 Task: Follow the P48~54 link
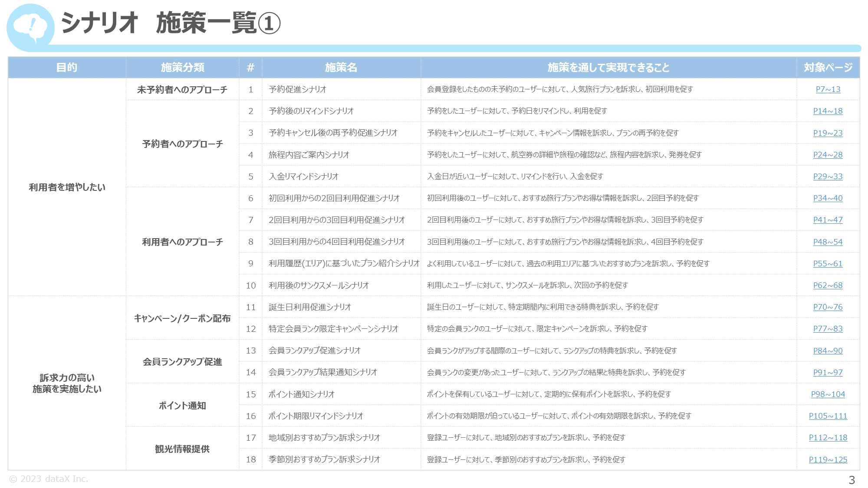[x=828, y=242]
